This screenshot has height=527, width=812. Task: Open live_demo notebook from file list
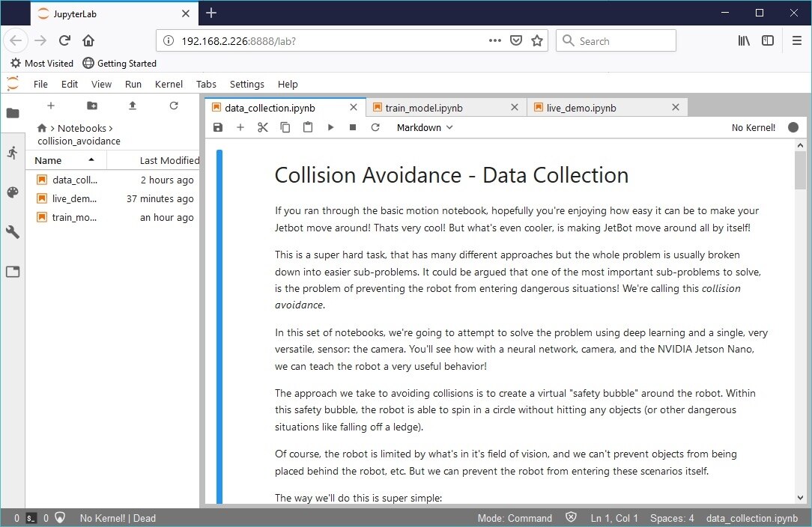(x=74, y=199)
